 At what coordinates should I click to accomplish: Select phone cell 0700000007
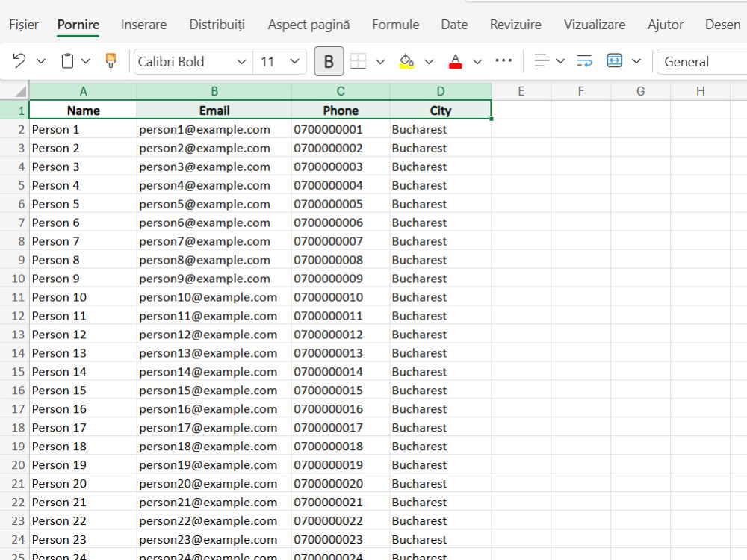pos(341,241)
